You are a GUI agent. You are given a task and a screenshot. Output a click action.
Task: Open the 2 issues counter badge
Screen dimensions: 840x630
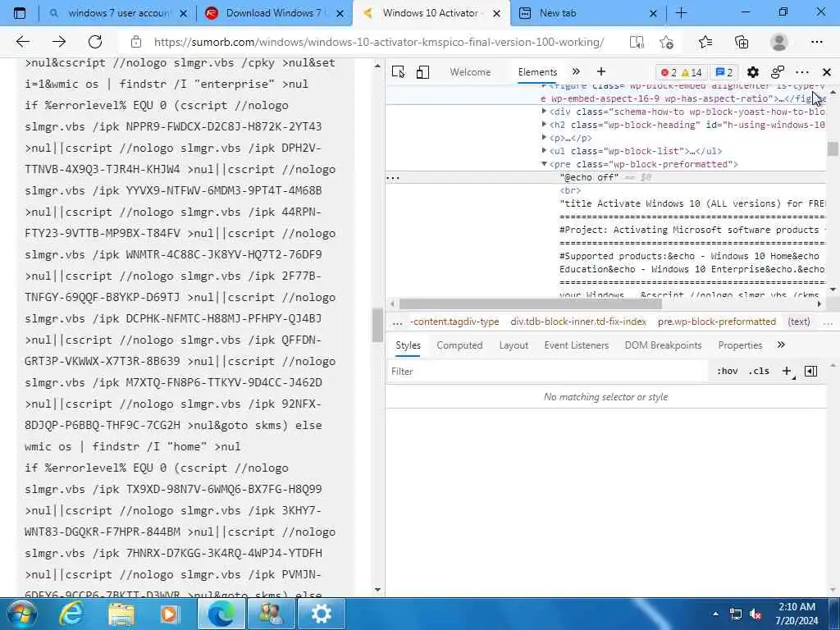(x=724, y=72)
